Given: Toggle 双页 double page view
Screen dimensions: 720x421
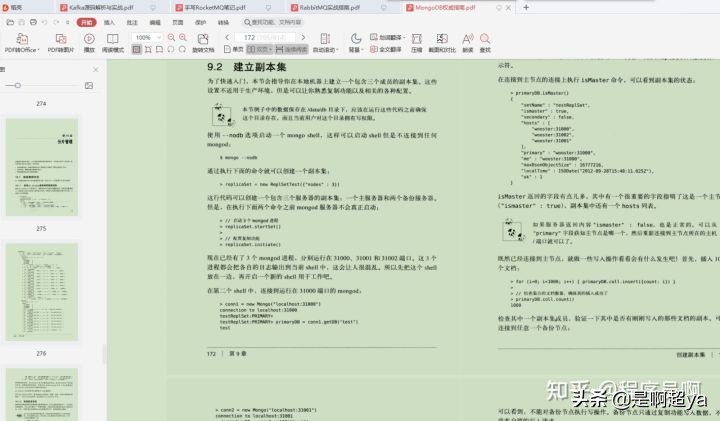Looking at the screenshot, I should coord(259,49).
